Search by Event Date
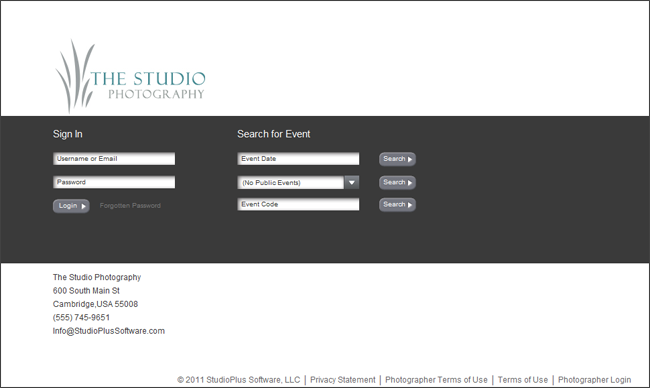 [397, 159]
